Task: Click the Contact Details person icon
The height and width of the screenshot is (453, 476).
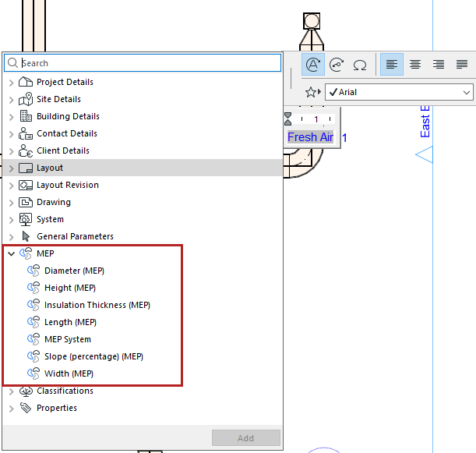Action: (x=26, y=133)
